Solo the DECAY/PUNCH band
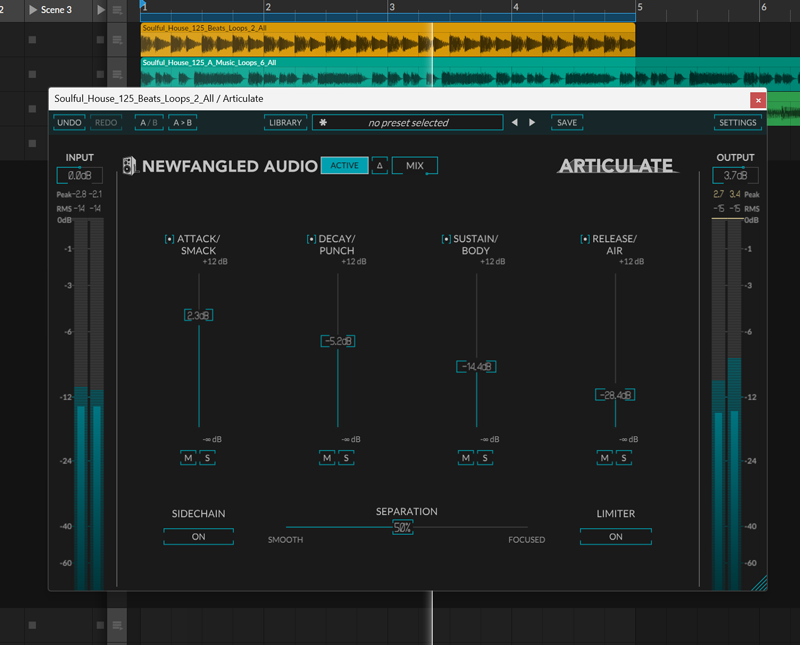 [346, 458]
